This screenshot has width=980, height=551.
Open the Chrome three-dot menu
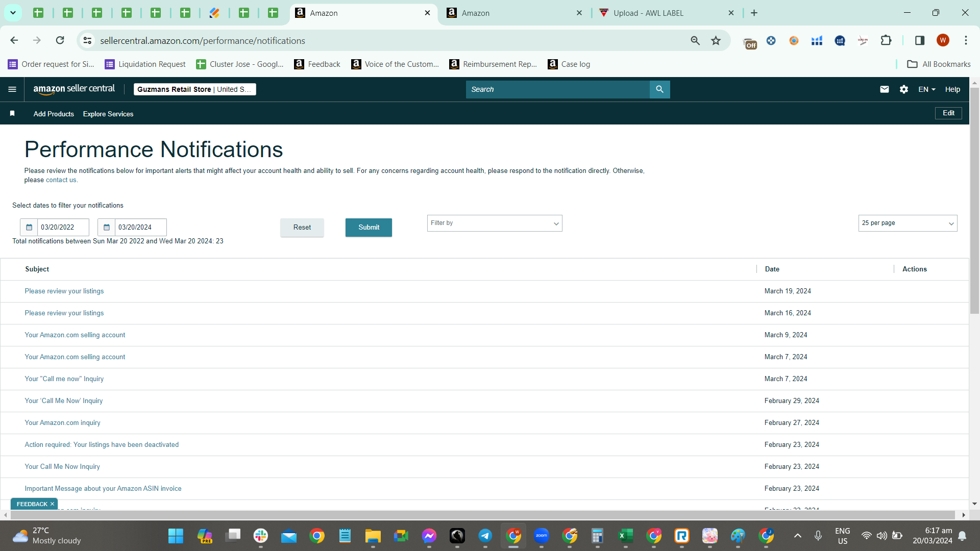[966, 40]
